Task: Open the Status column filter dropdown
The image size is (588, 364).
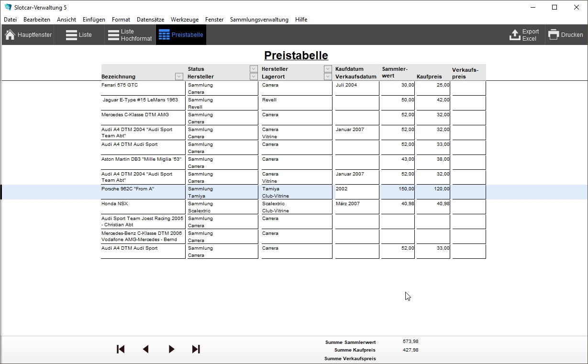Action: [254, 69]
